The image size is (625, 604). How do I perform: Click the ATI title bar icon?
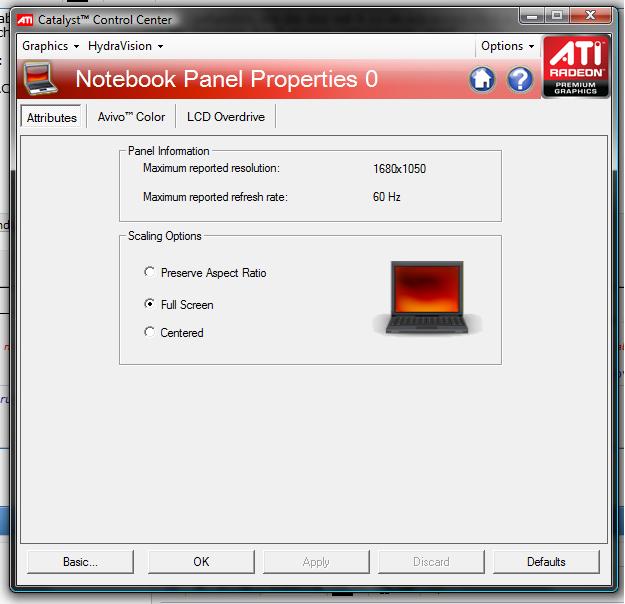25,20
